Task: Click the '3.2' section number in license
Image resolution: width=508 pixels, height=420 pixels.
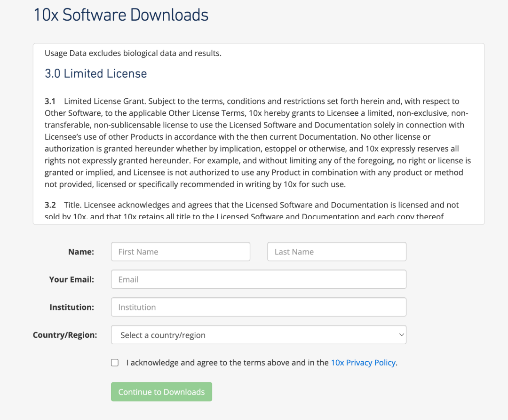Action: (50, 205)
